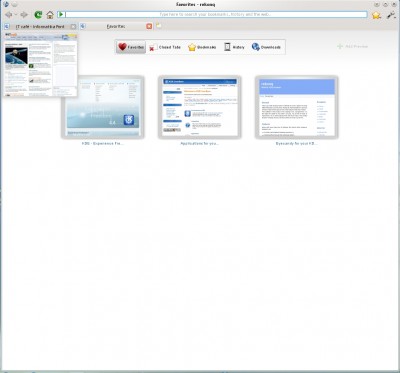Switch to the Favorites tab

[116, 26]
